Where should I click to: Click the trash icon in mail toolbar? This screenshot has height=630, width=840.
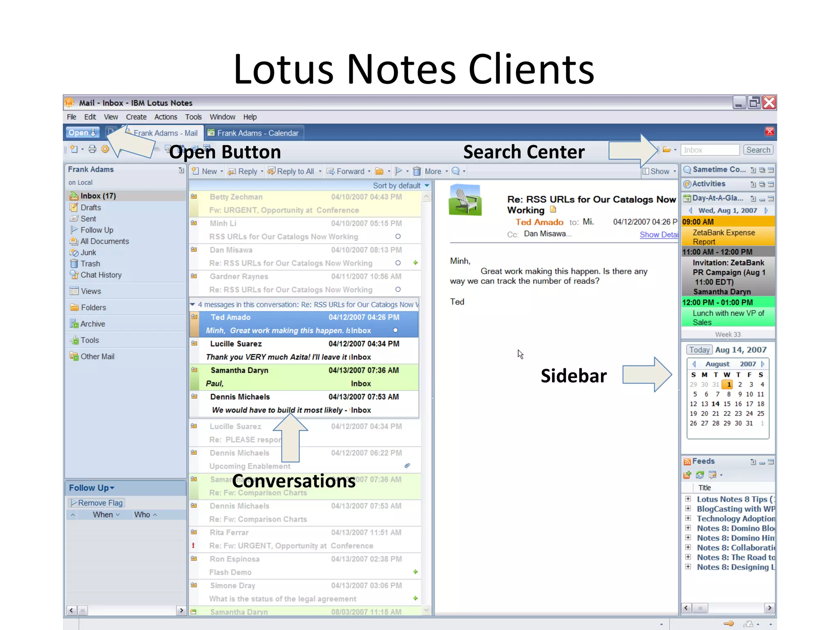tap(417, 171)
